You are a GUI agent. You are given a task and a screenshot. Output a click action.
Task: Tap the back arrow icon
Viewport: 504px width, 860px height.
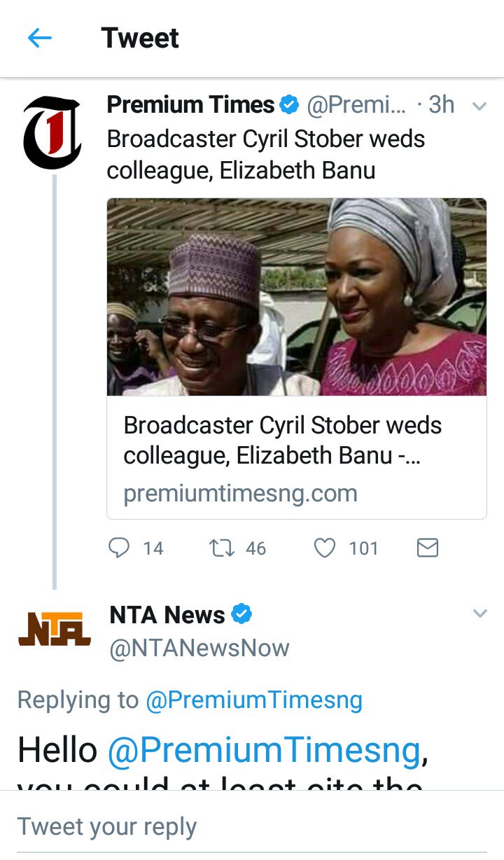[x=40, y=38]
